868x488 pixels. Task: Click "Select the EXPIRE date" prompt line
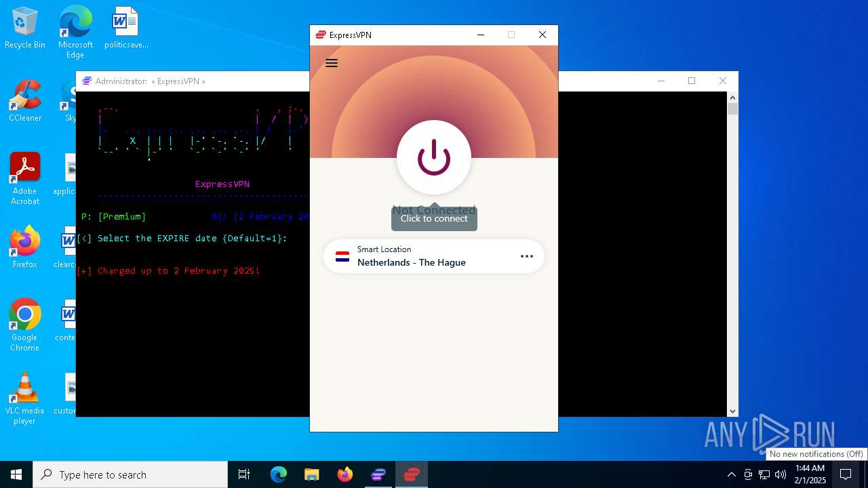[x=182, y=238]
